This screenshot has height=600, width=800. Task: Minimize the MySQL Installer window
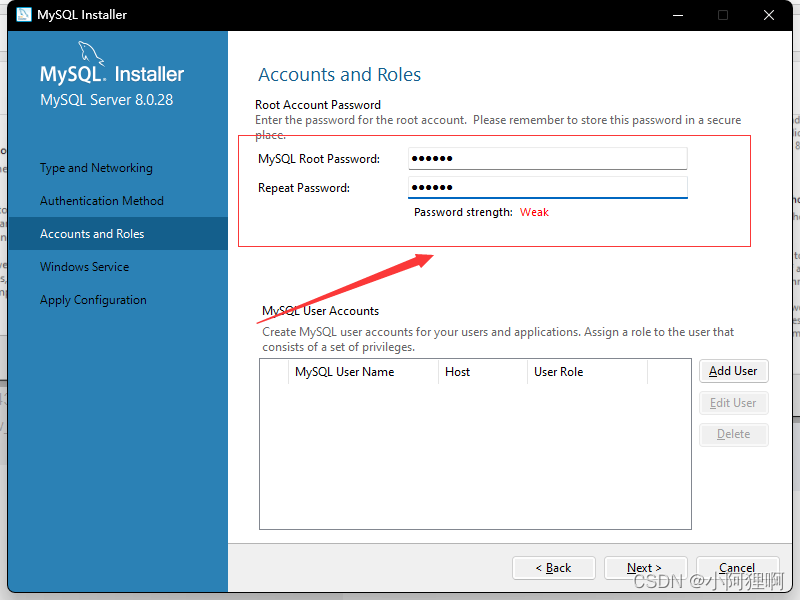(678, 15)
